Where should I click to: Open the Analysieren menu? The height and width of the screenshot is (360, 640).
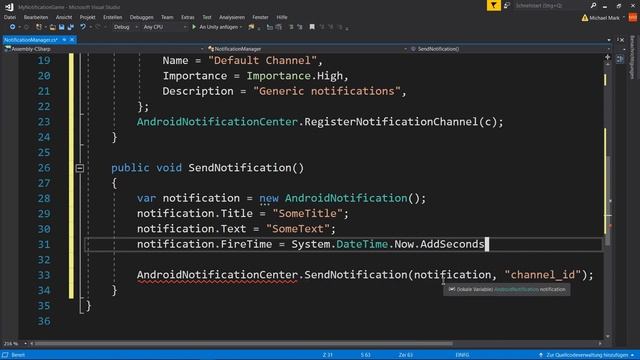232,17
